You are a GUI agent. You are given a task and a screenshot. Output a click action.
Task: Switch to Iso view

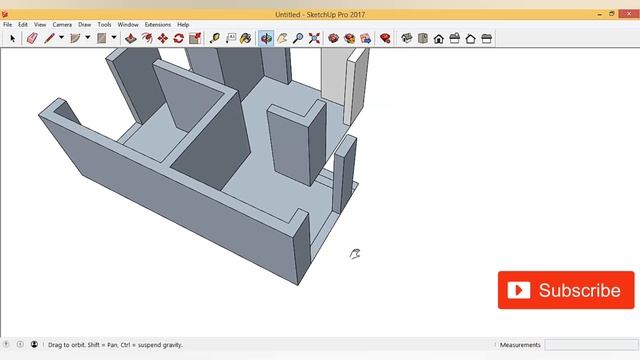(407, 39)
